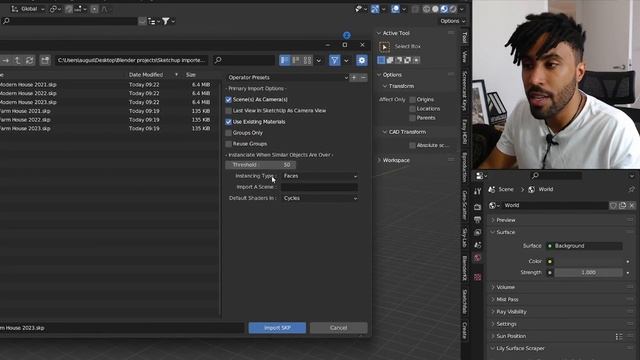Toggle the file filter funnel button

[x=334, y=60]
